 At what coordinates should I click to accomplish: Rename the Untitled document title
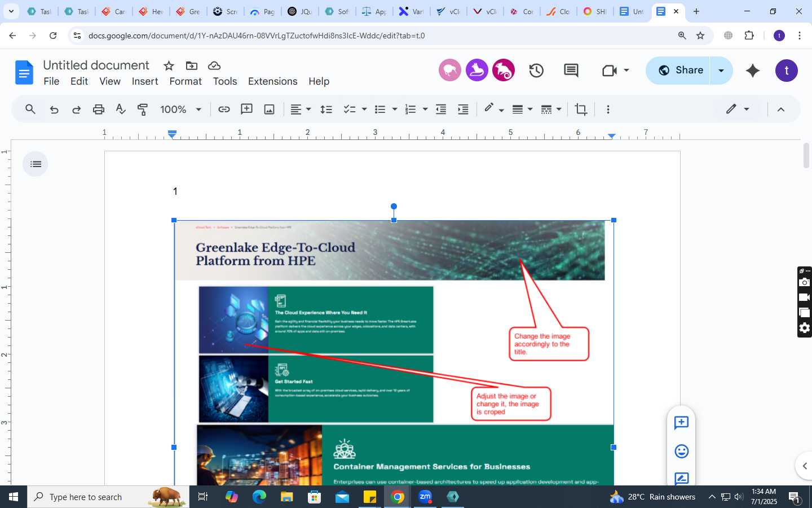[96, 65]
